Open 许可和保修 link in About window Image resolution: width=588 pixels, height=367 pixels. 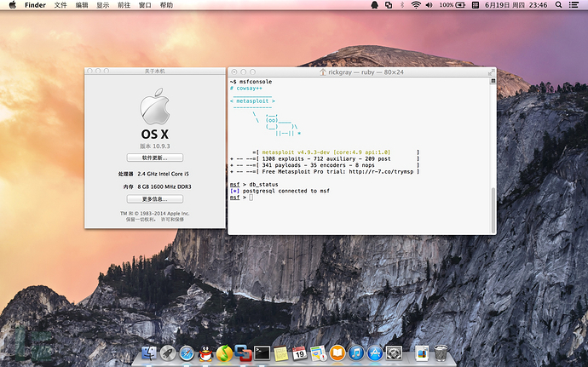coord(172,220)
